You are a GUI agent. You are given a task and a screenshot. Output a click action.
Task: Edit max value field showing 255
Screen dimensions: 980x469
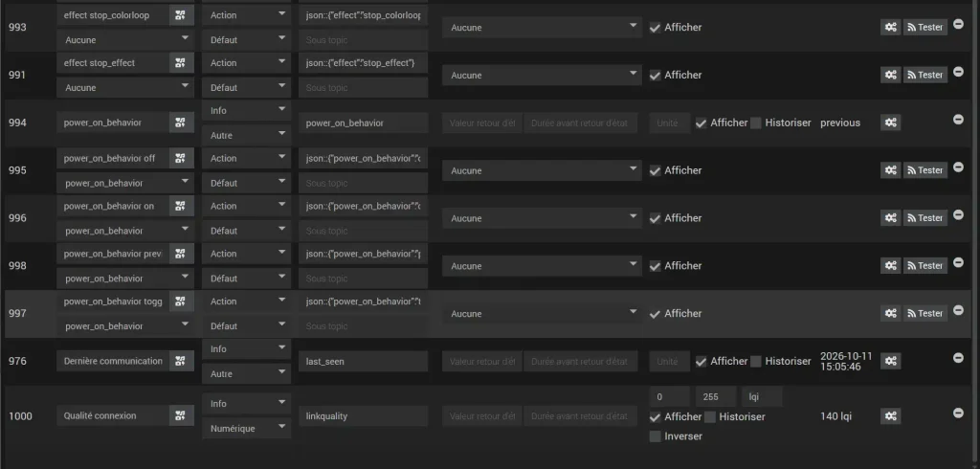716,396
